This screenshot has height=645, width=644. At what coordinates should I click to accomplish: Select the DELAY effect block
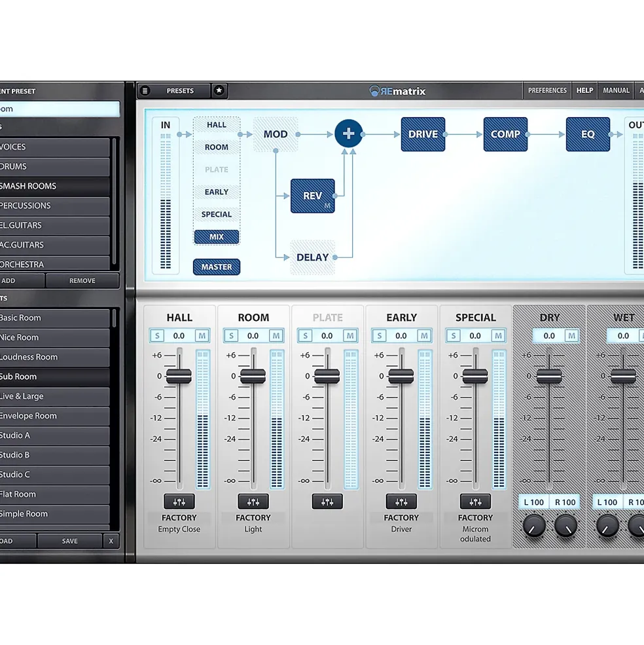coord(313,257)
